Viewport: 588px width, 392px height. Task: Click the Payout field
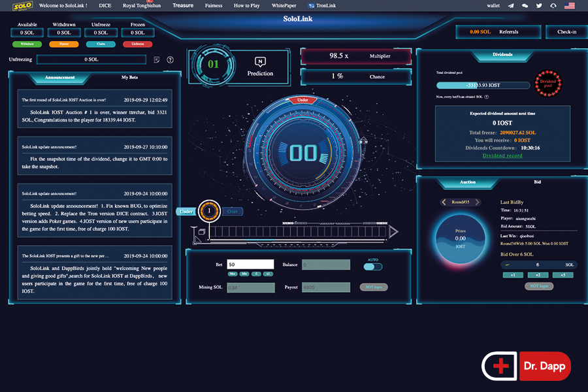[x=326, y=287]
